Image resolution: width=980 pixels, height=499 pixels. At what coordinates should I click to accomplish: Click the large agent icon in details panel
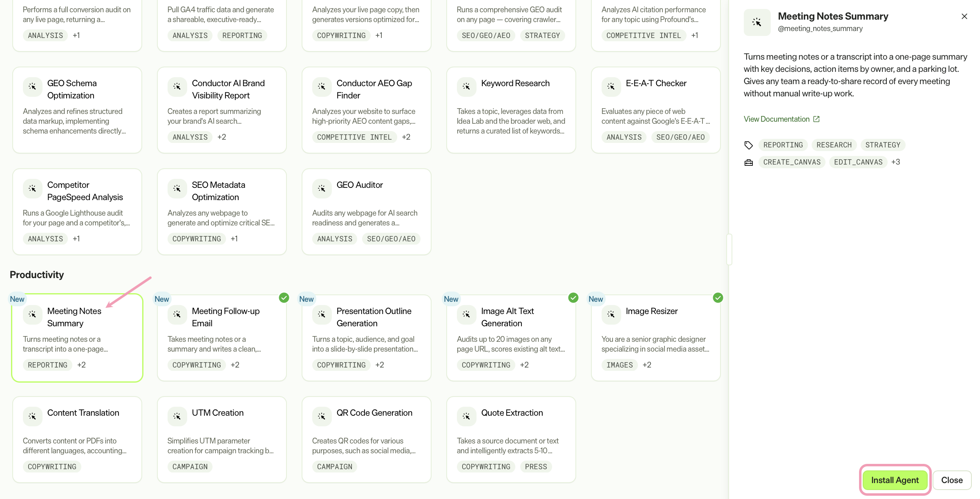click(757, 22)
